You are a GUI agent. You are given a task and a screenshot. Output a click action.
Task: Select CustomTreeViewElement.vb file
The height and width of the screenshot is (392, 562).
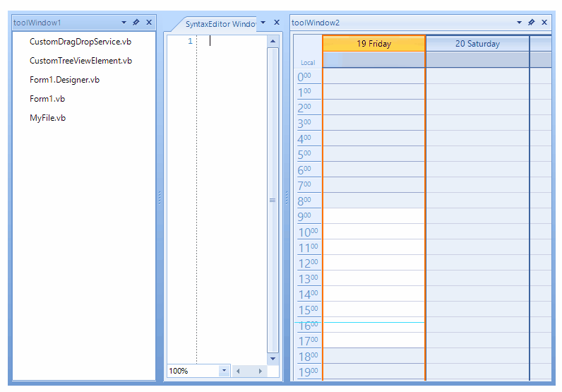(x=80, y=61)
